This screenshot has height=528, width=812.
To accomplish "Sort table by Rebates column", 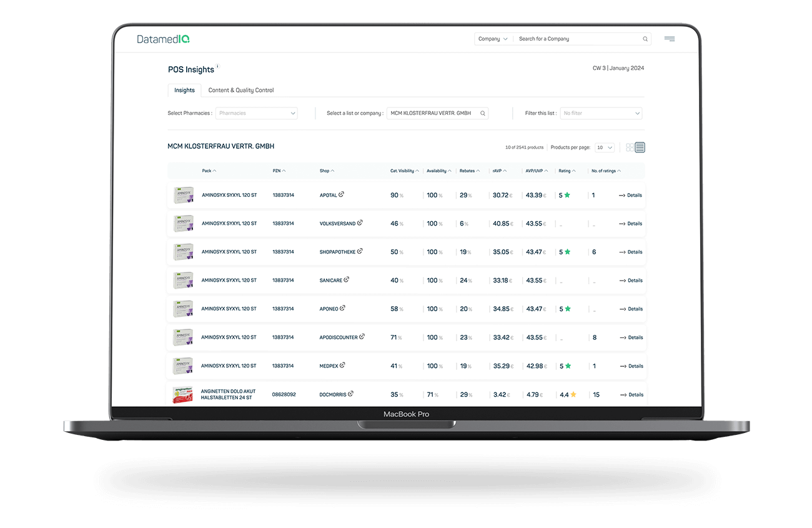I will (470, 171).
